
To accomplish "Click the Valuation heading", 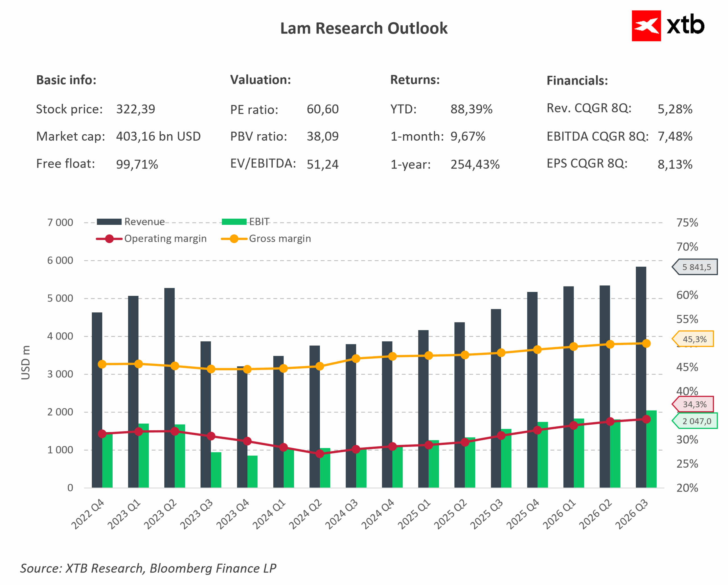I will [x=260, y=80].
